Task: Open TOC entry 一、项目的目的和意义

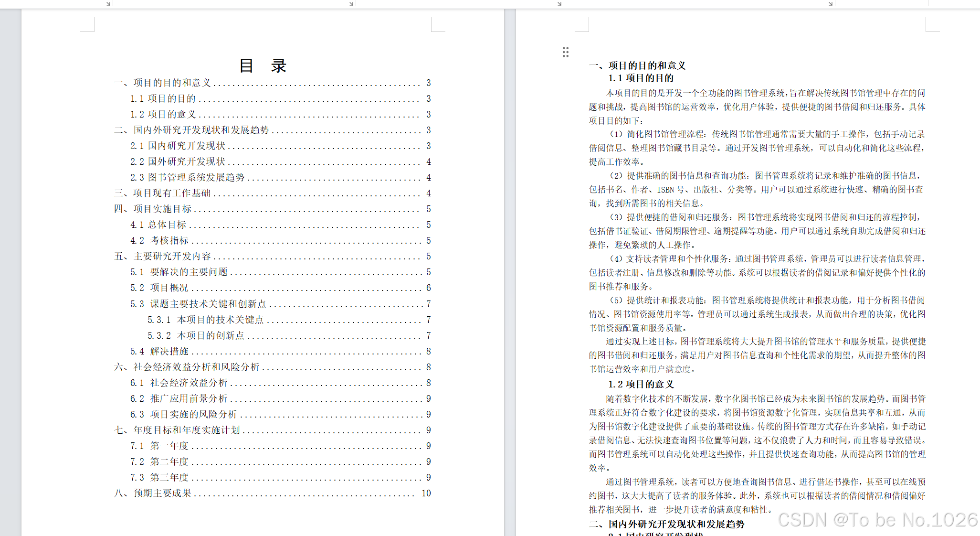Action: click(x=162, y=83)
